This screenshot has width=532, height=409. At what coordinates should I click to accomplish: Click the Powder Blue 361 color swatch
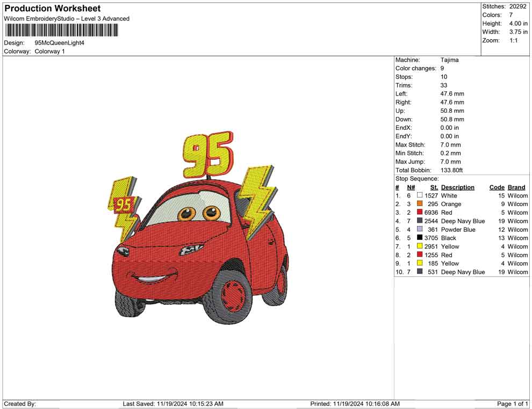pos(420,230)
